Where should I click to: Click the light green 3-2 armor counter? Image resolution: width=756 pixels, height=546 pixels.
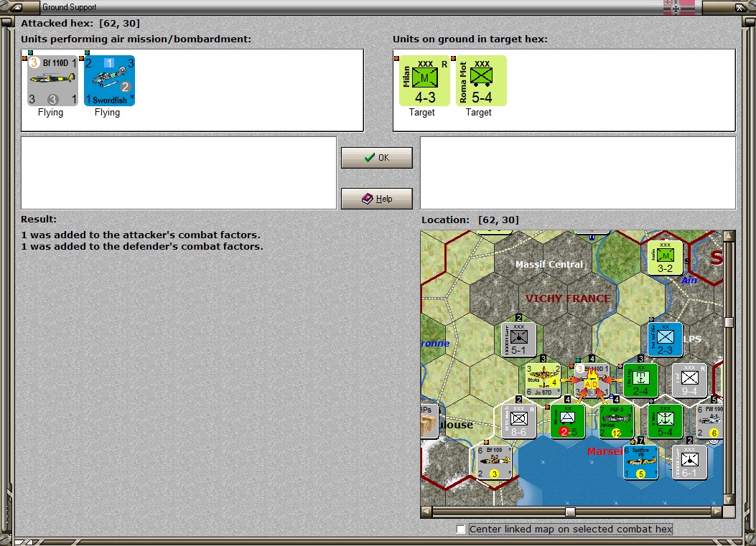(665, 258)
